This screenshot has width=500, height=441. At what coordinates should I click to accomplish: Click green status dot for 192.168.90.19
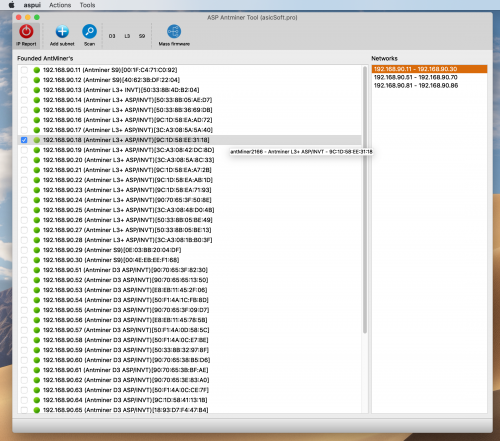click(x=37, y=150)
